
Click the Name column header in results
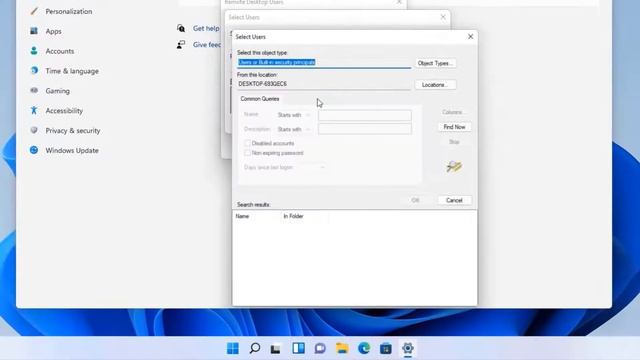pyautogui.click(x=256, y=216)
